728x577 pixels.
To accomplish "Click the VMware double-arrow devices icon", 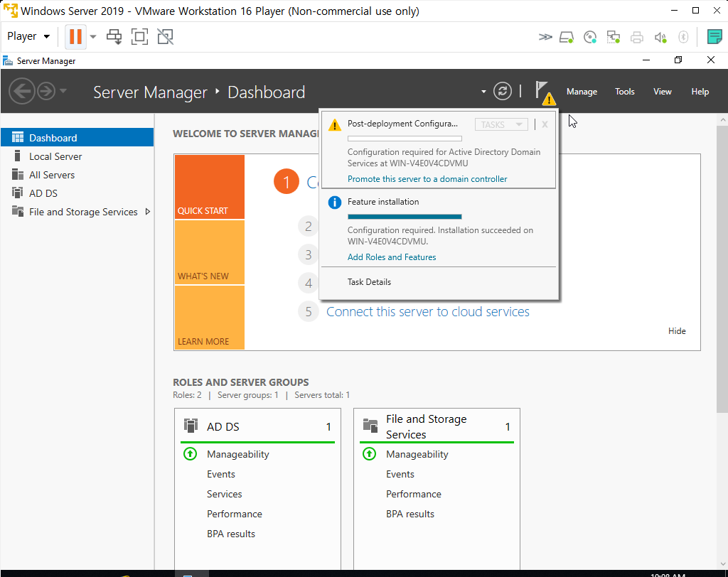I will click(545, 37).
